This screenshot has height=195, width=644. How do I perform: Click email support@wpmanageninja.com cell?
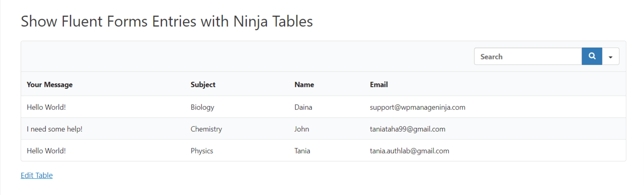click(x=417, y=107)
